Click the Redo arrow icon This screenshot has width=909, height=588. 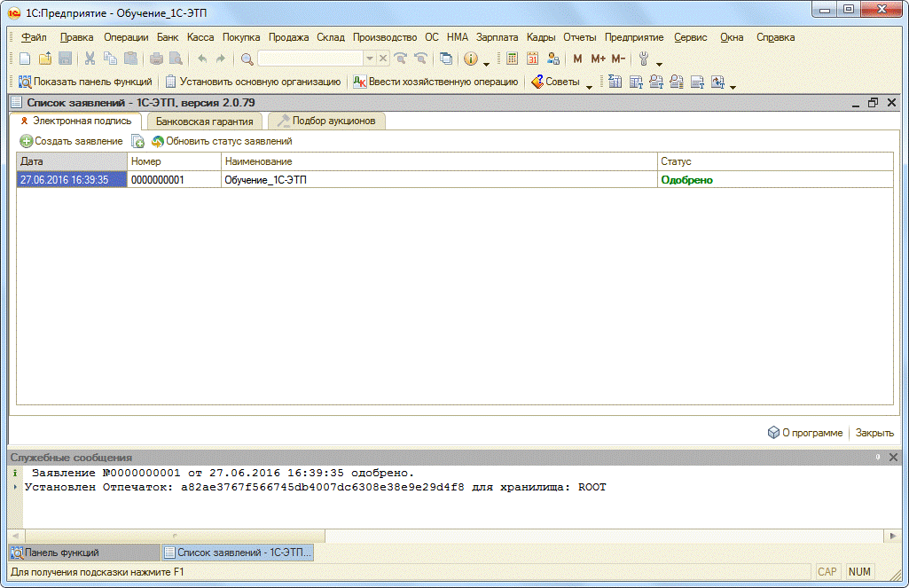(x=220, y=59)
